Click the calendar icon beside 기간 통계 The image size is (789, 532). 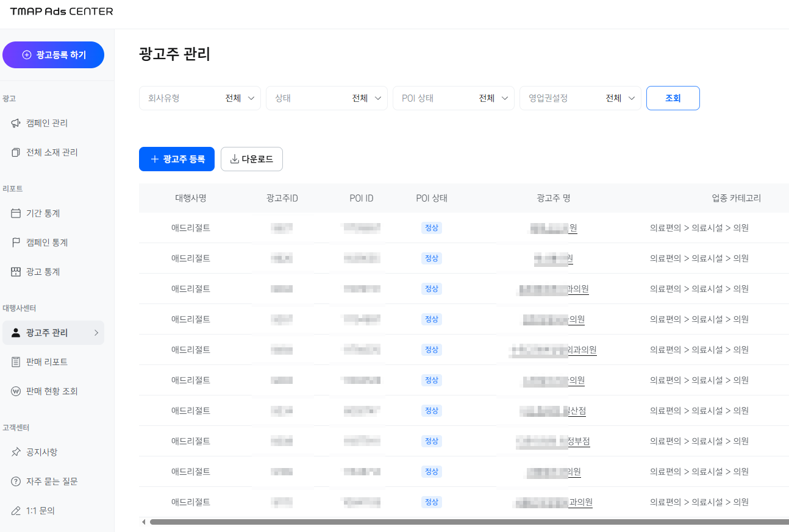[16, 213]
